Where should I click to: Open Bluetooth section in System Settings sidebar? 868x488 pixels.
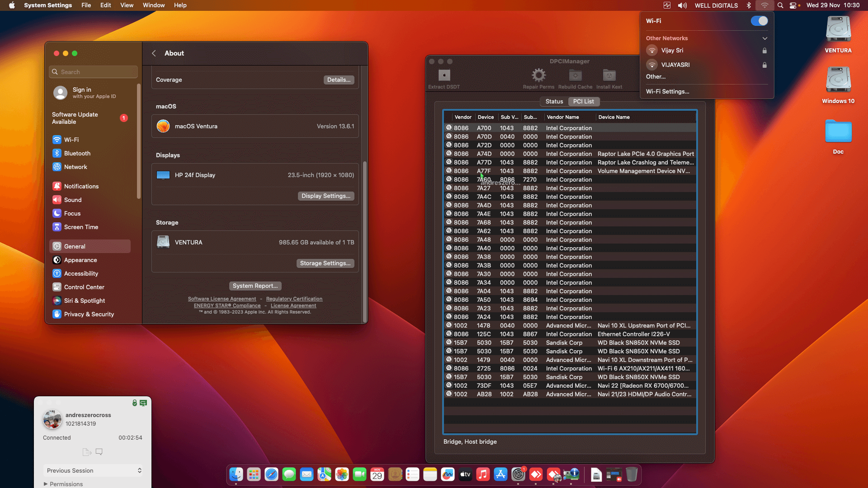tap(77, 153)
